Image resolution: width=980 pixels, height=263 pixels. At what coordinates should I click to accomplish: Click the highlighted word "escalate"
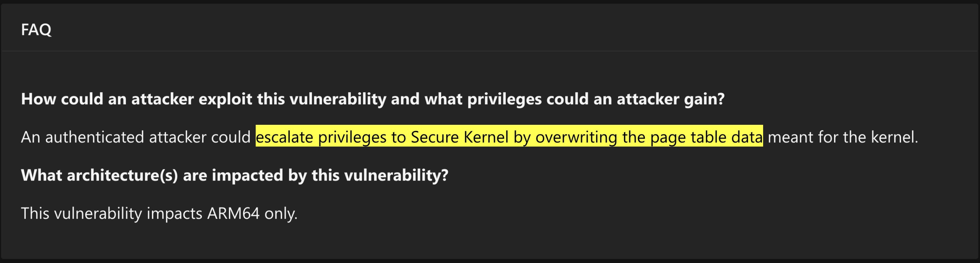tap(284, 136)
